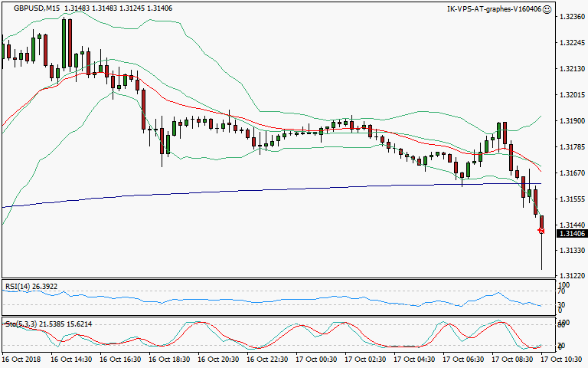Click the IK-VPS-AT-graphes-V160406 expert label
The width and height of the screenshot is (588, 368).
coord(494,9)
